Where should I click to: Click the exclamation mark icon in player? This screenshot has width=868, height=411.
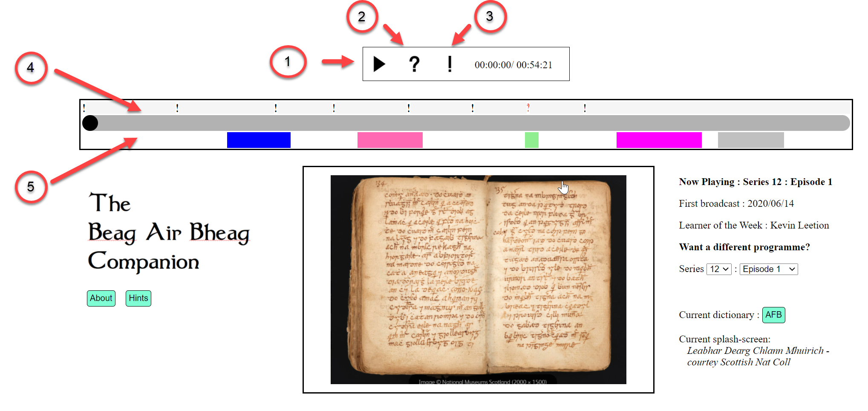[x=450, y=64]
